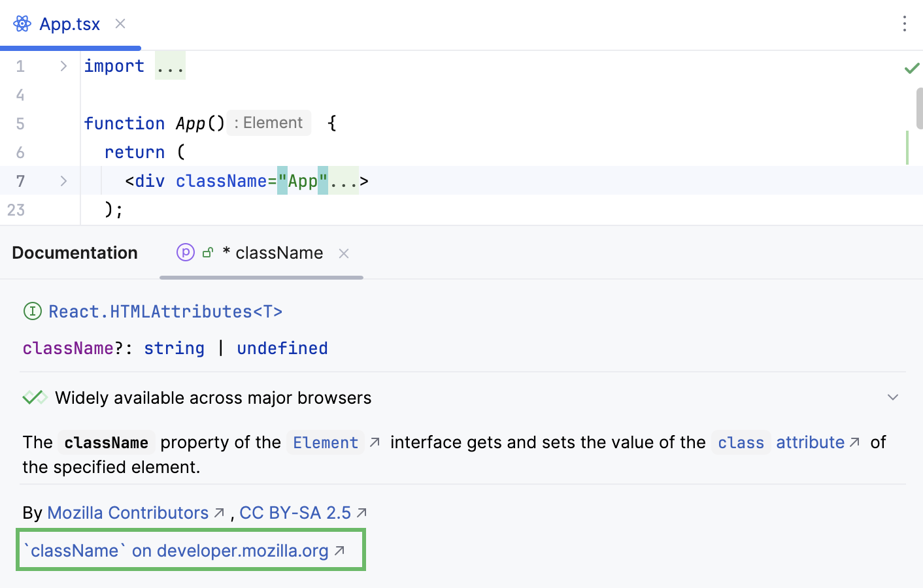Click the green inspection checkmark indicator
This screenshot has height=588, width=923.
(x=911, y=67)
